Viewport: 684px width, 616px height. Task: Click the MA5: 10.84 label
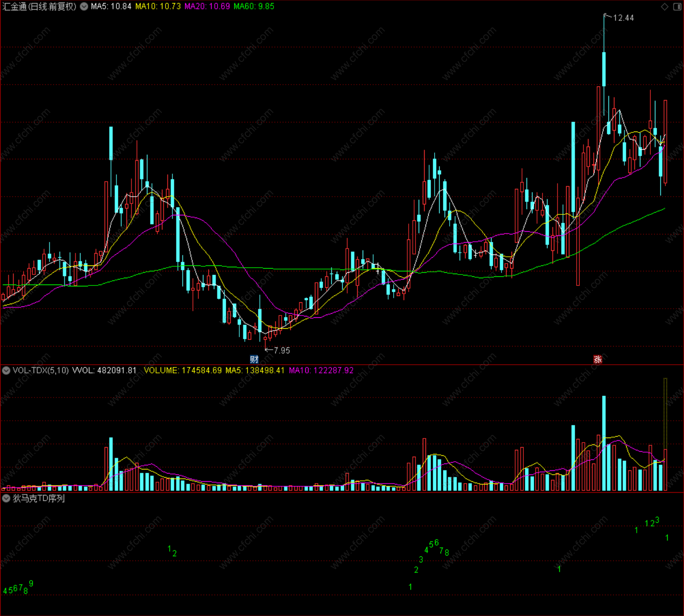coord(111,6)
